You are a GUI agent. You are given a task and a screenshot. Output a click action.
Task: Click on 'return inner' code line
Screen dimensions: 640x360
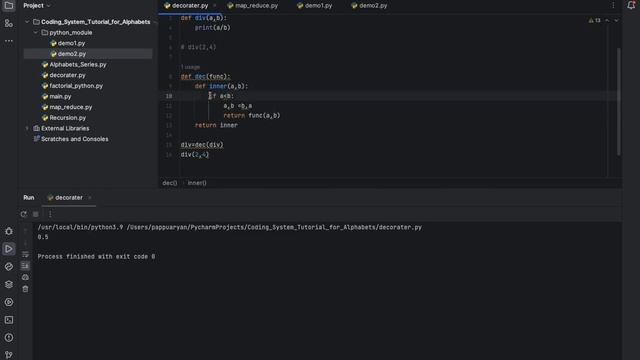point(216,125)
